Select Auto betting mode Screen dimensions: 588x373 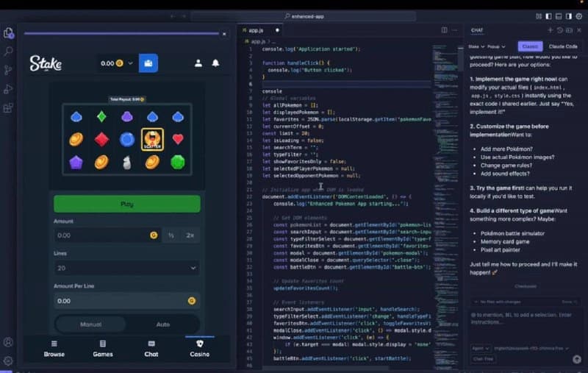pyautogui.click(x=162, y=324)
